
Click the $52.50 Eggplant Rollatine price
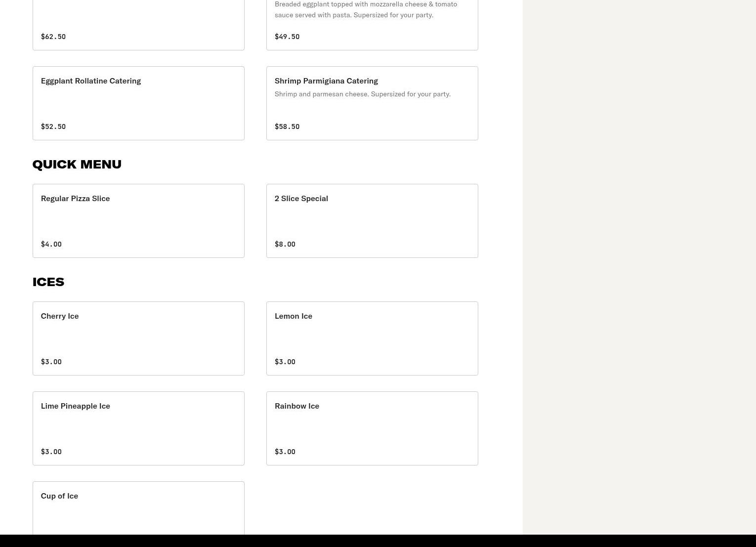point(53,126)
